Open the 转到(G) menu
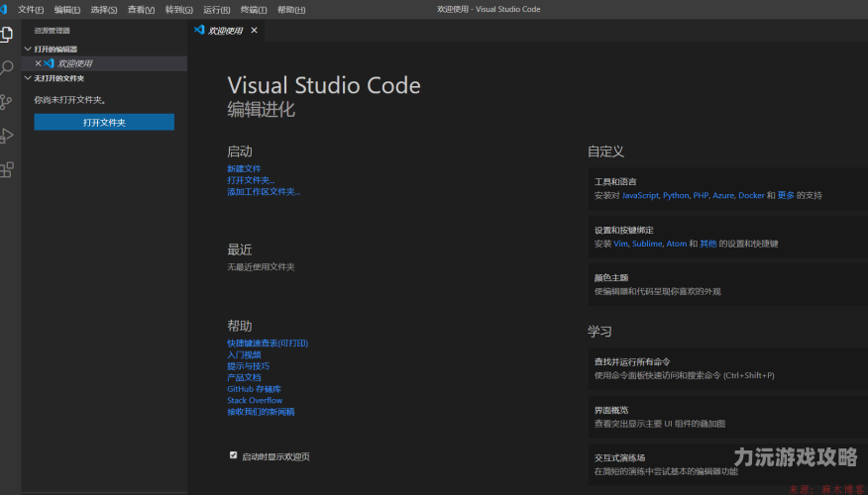 click(x=178, y=9)
